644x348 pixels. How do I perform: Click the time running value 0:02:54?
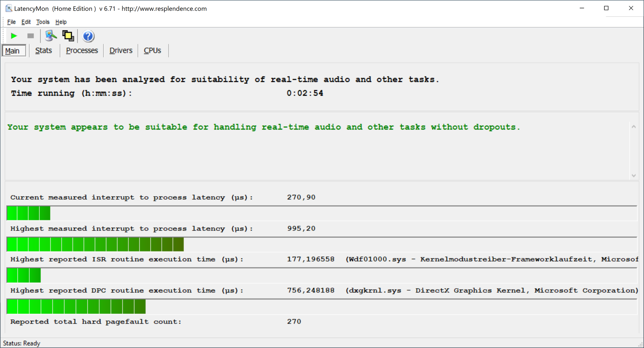pyautogui.click(x=305, y=93)
